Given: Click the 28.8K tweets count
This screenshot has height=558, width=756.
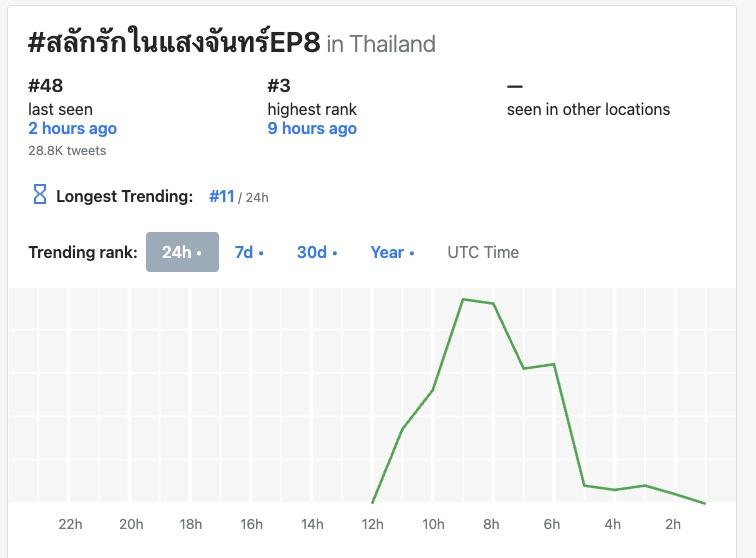Looking at the screenshot, I should tap(67, 151).
